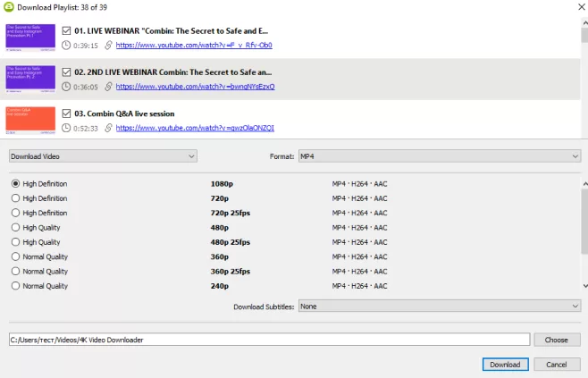Select High Definition 720p radio button
The image size is (588, 378).
click(x=15, y=198)
